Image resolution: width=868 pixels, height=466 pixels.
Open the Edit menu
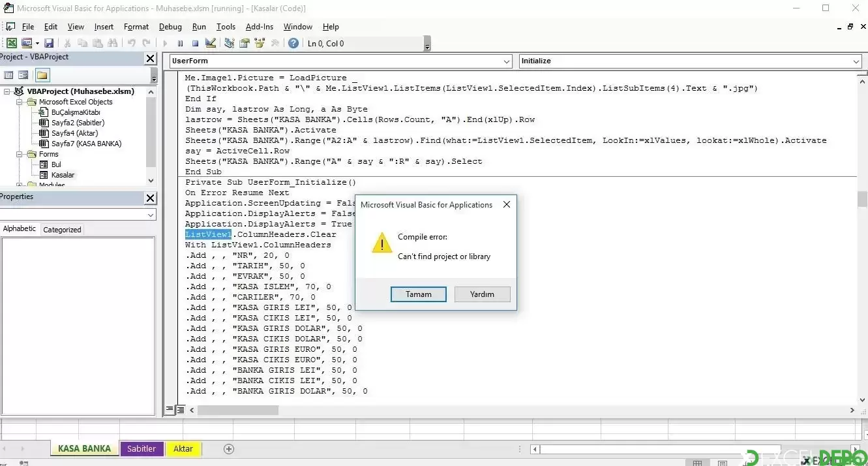pyautogui.click(x=51, y=27)
